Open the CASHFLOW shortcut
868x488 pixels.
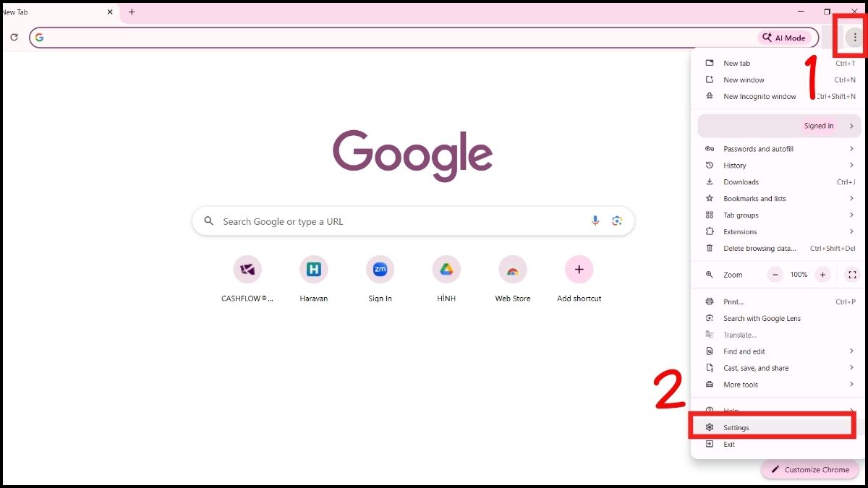tap(247, 268)
